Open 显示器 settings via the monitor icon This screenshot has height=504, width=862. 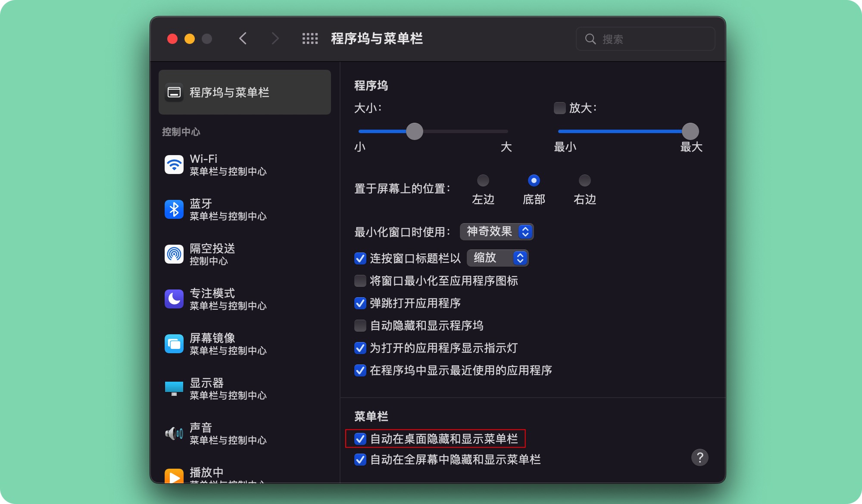(x=174, y=388)
